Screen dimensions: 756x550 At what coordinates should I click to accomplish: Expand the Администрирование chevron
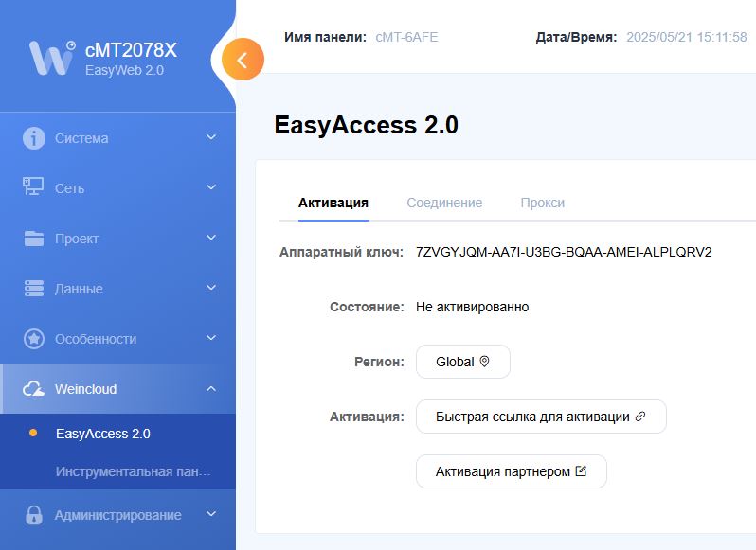pyautogui.click(x=211, y=515)
